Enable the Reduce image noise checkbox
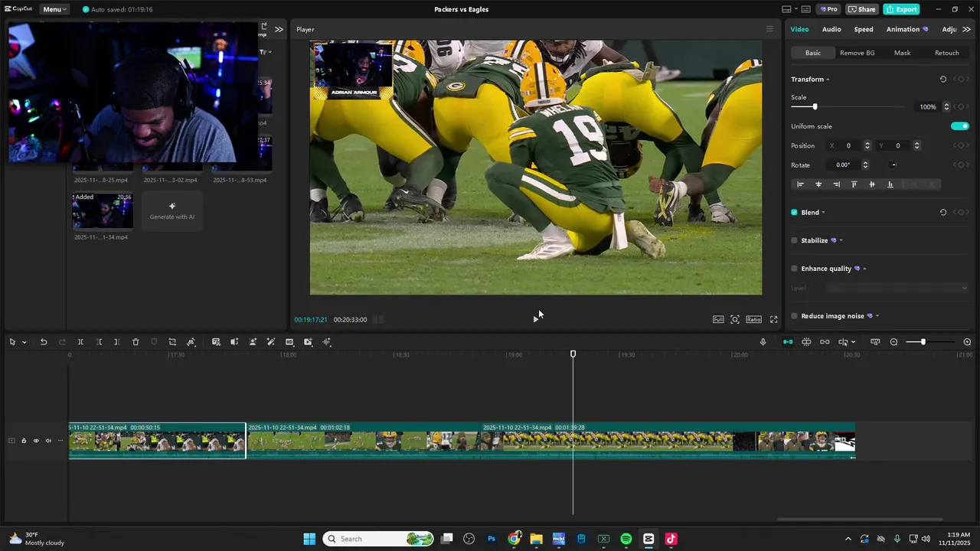 click(794, 316)
